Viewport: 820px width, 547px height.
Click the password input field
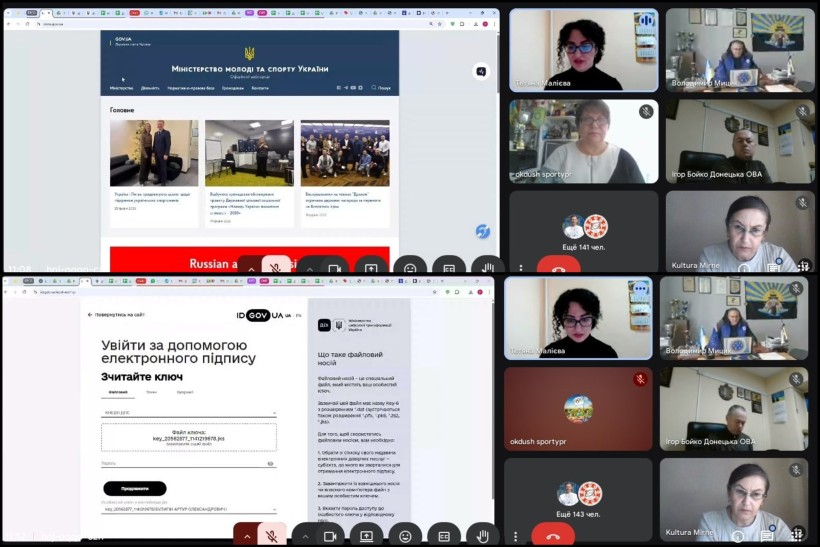[180, 464]
